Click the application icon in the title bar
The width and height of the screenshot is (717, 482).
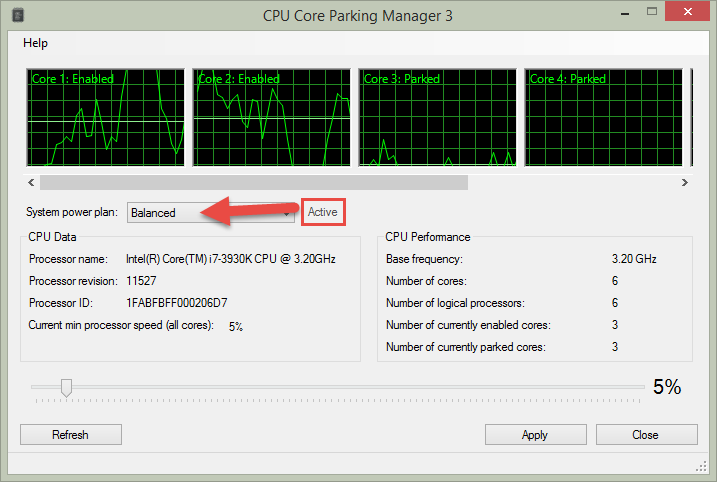(x=18, y=16)
